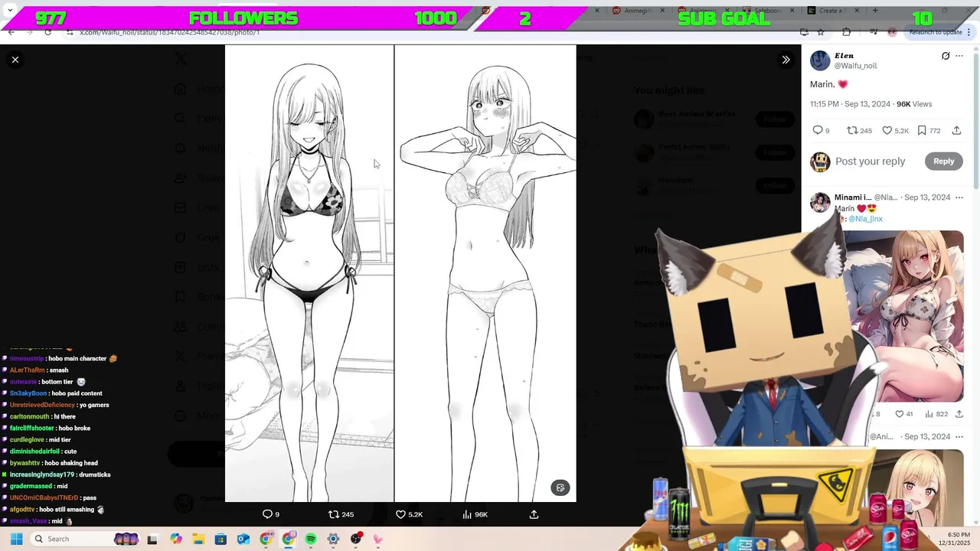Image resolution: width=980 pixels, height=551 pixels.
Task: Open Task View from the taskbar
Action: pyautogui.click(x=152, y=539)
